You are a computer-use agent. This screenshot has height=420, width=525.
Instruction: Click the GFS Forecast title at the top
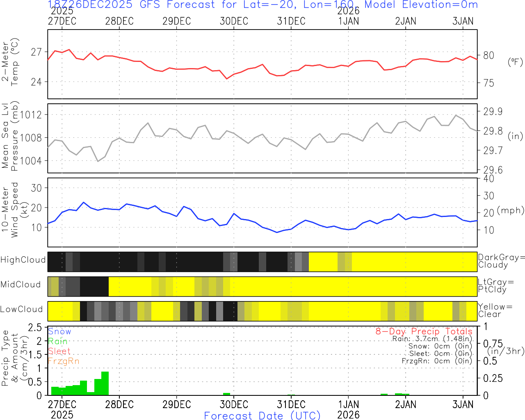(x=262, y=5)
